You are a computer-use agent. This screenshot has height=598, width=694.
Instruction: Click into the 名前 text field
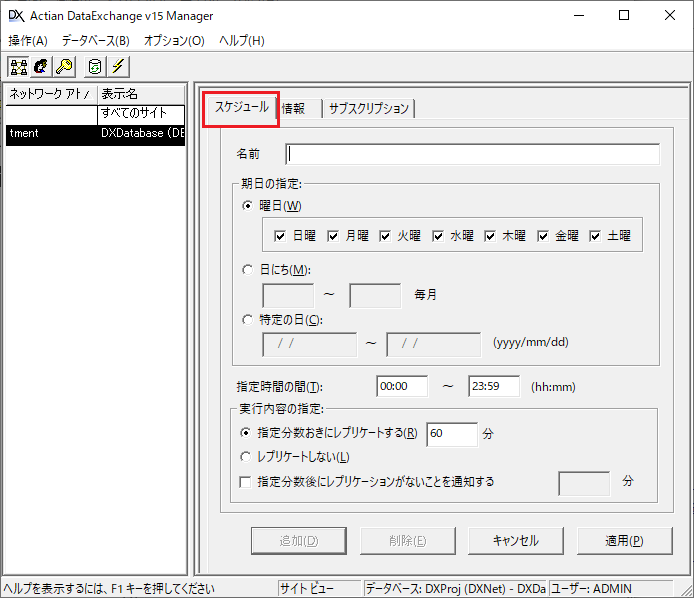472,154
